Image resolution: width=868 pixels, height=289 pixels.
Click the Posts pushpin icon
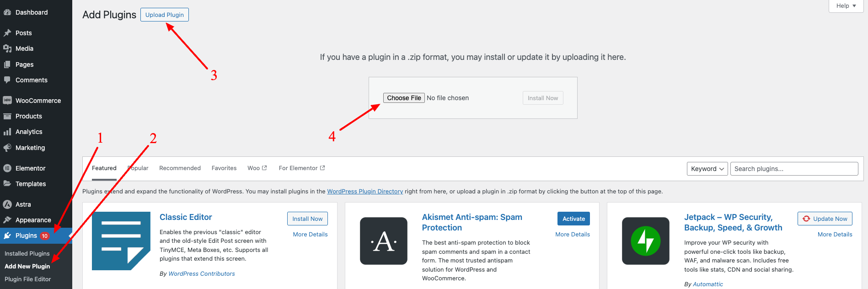[x=7, y=33]
